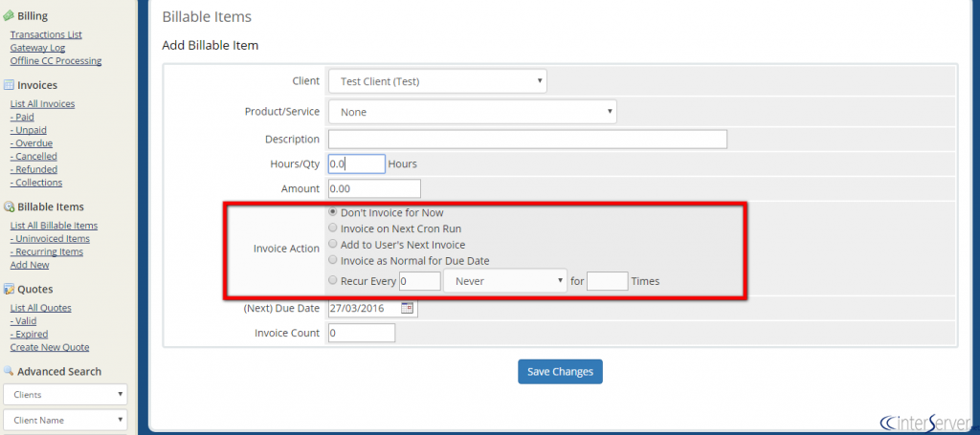Show Refunded invoices
The height and width of the screenshot is (435, 980).
click(x=33, y=169)
